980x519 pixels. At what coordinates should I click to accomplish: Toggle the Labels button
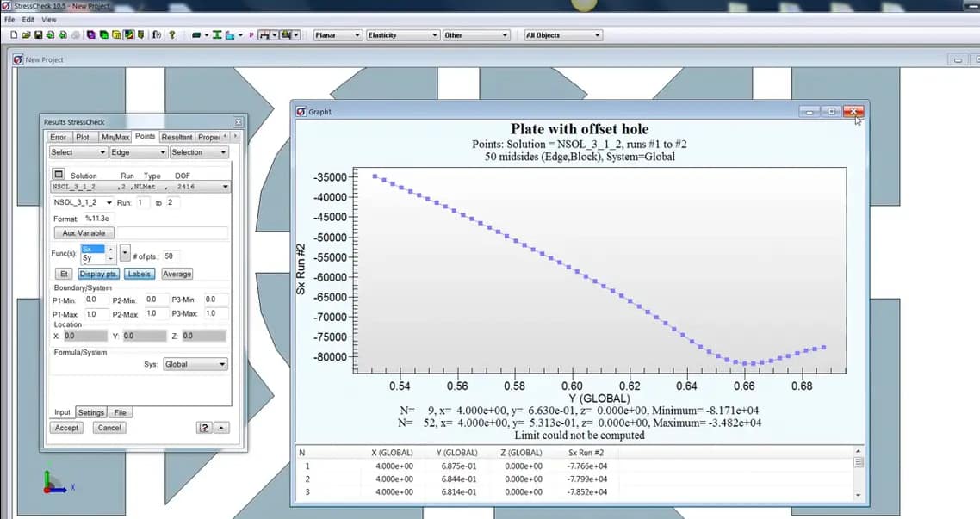[140, 274]
